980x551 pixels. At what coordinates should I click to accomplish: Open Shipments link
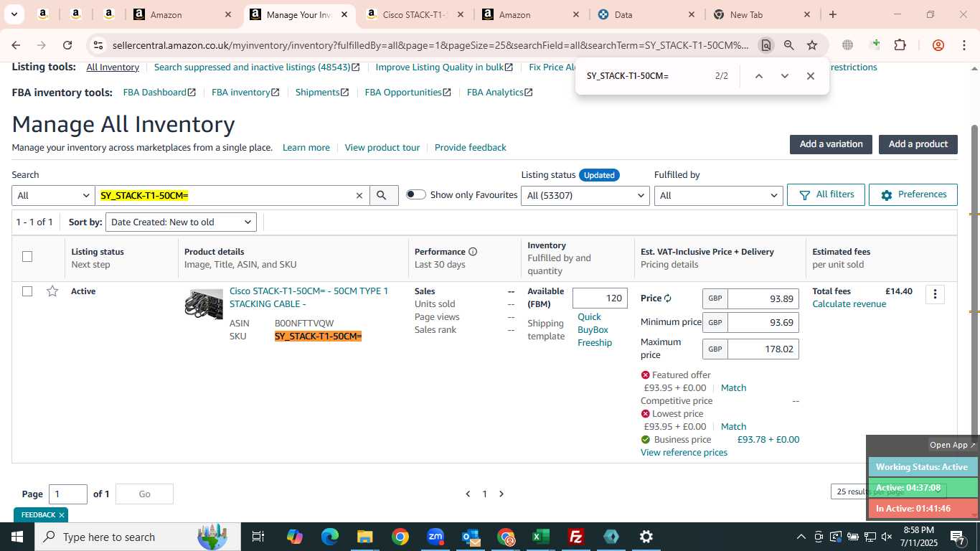pos(322,93)
